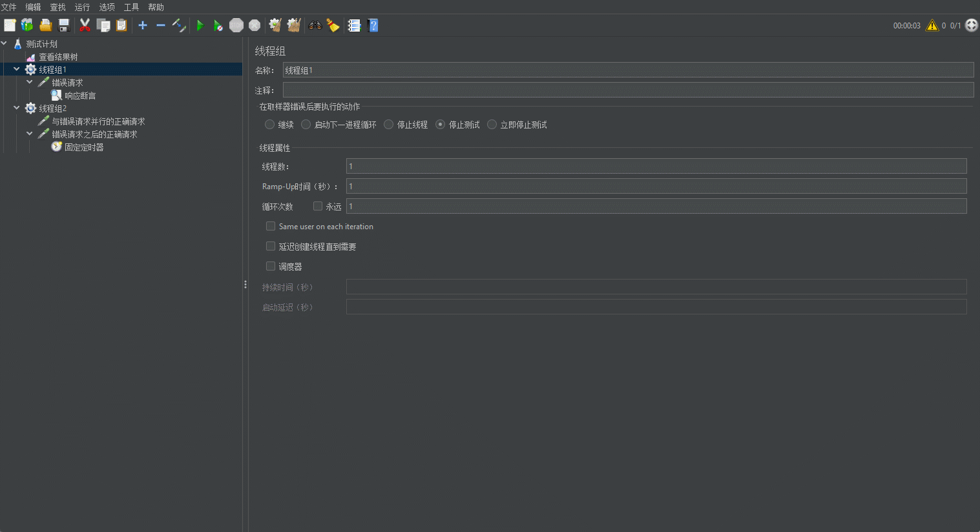This screenshot has height=532, width=980.
Task: Click the New test plan icon
Action: 10,25
